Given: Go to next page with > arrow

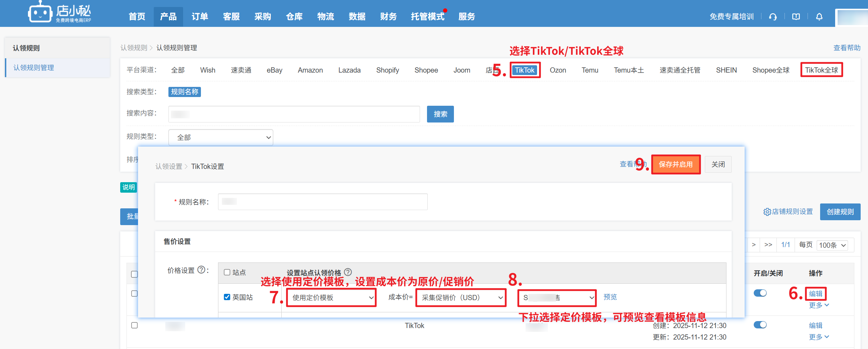Looking at the screenshot, I should (x=754, y=245).
